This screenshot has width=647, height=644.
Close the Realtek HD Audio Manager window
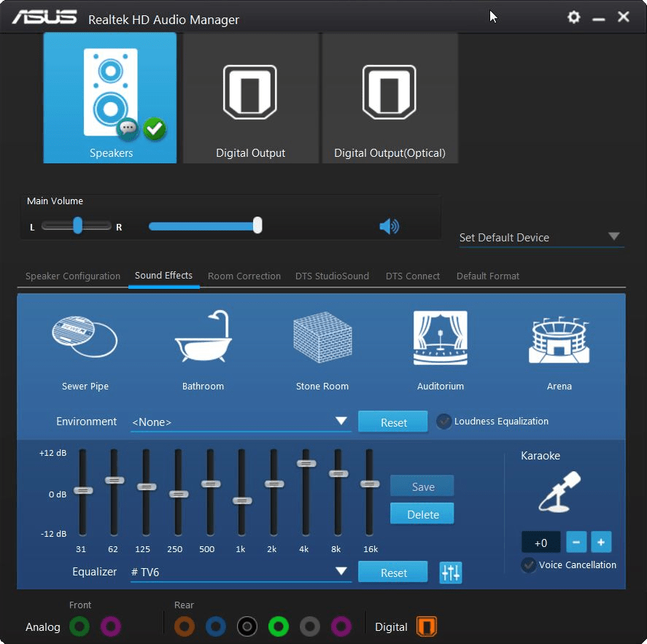(623, 17)
